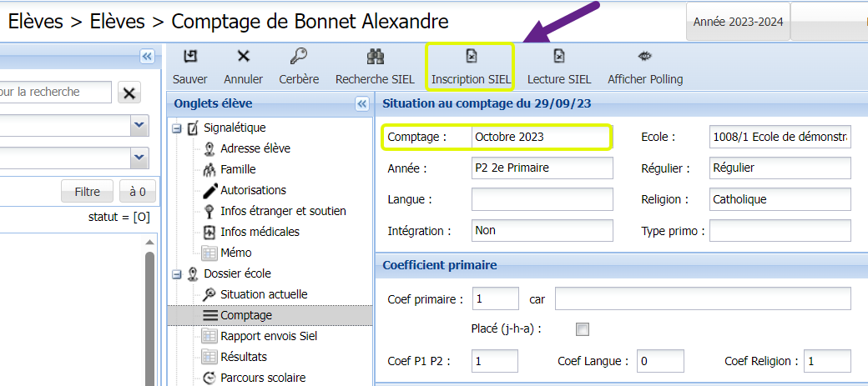Click the Afficher Polling eye icon

click(644, 57)
